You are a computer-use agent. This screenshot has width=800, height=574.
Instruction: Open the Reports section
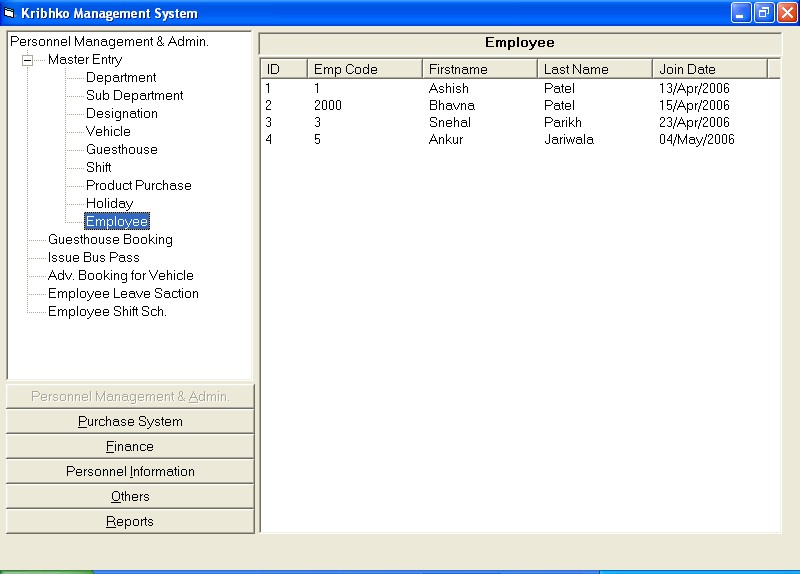(x=130, y=522)
